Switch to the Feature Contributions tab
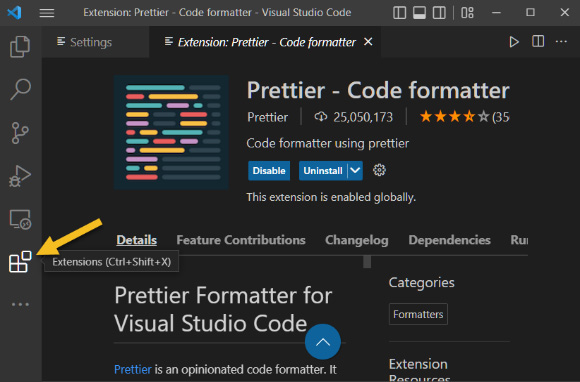 (241, 240)
